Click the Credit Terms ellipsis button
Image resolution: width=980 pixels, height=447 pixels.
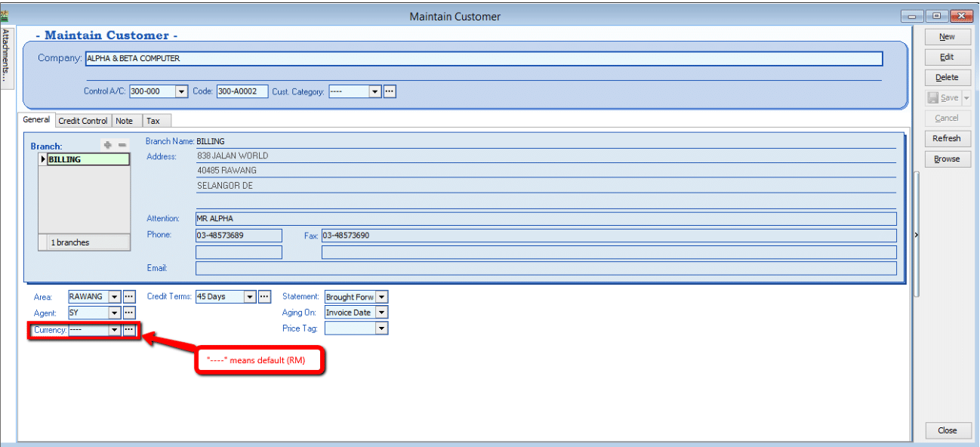click(264, 297)
